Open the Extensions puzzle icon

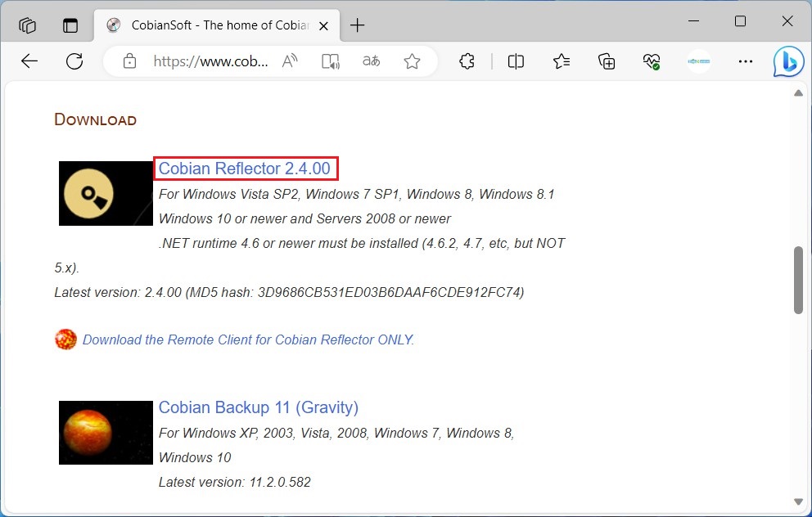coord(467,61)
